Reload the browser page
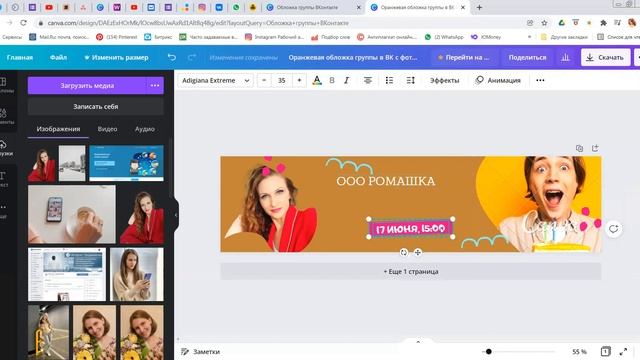640x360 pixels. 24,23
